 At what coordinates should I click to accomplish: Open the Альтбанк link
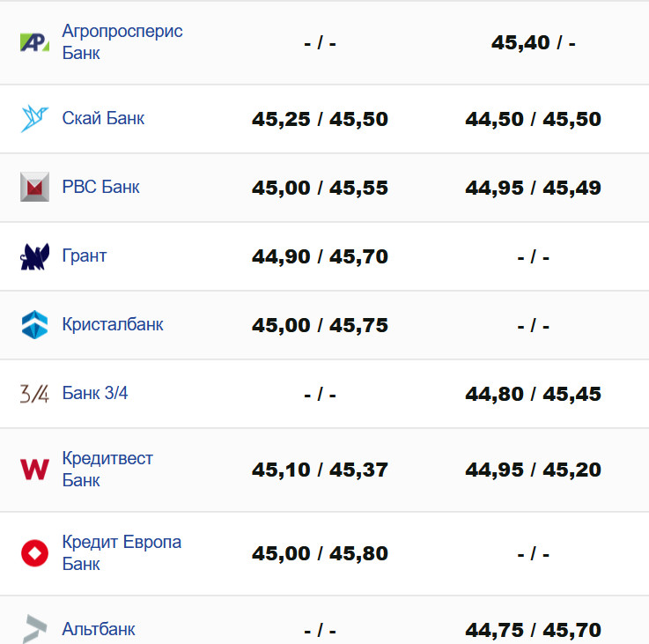(x=99, y=629)
